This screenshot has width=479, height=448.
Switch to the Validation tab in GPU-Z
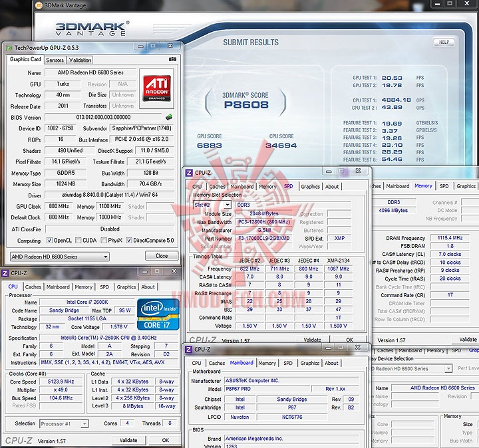pos(80,60)
